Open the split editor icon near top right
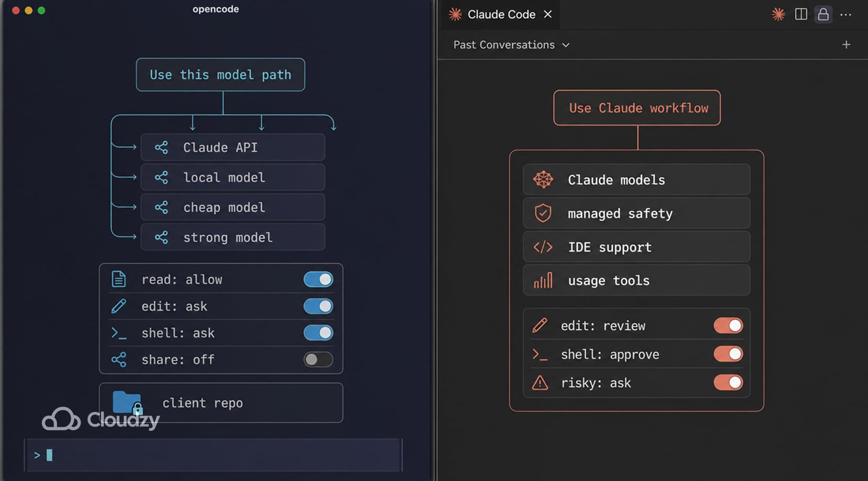This screenshot has width=868, height=481. 801,14
